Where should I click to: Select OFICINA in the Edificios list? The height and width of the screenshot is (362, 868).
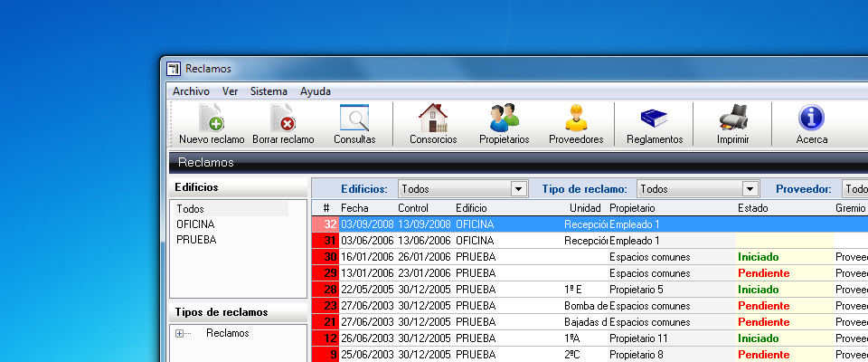pos(195,224)
